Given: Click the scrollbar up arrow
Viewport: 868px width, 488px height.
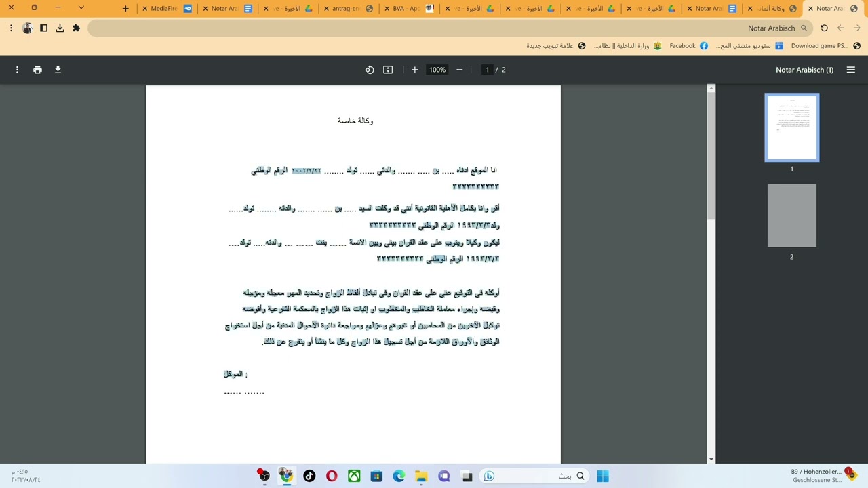Looking at the screenshot, I should 711,89.
